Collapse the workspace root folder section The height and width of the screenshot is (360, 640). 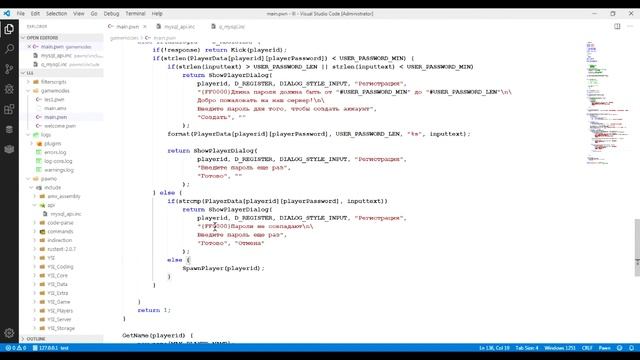(61, 73)
